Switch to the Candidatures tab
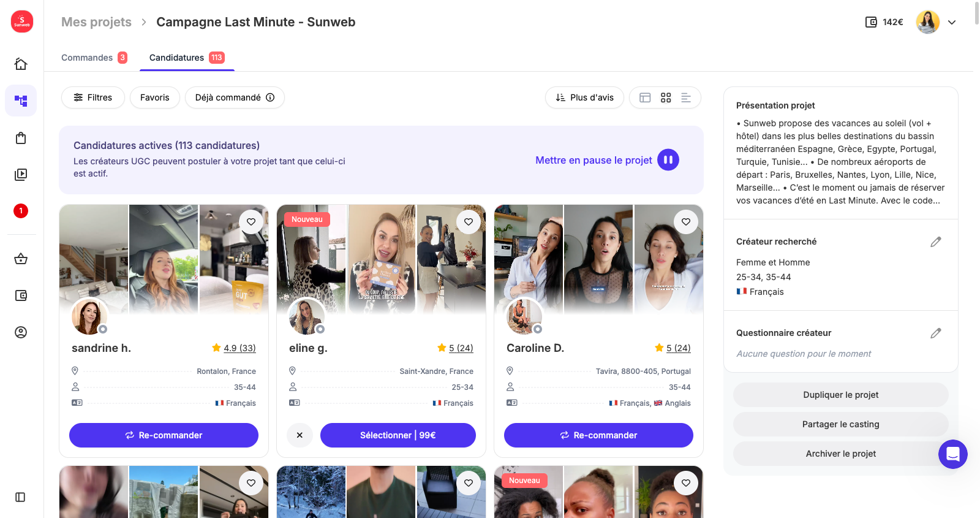This screenshot has width=980, height=518. point(187,58)
